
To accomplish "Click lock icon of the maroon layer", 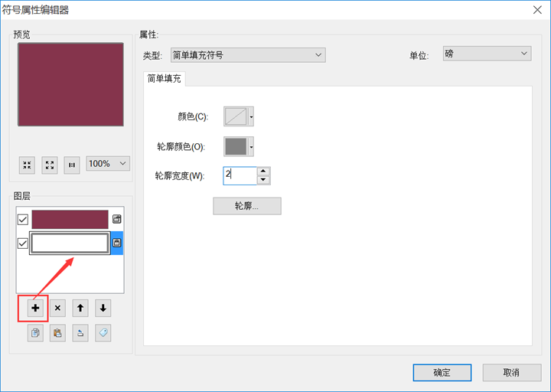I will click(116, 219).
